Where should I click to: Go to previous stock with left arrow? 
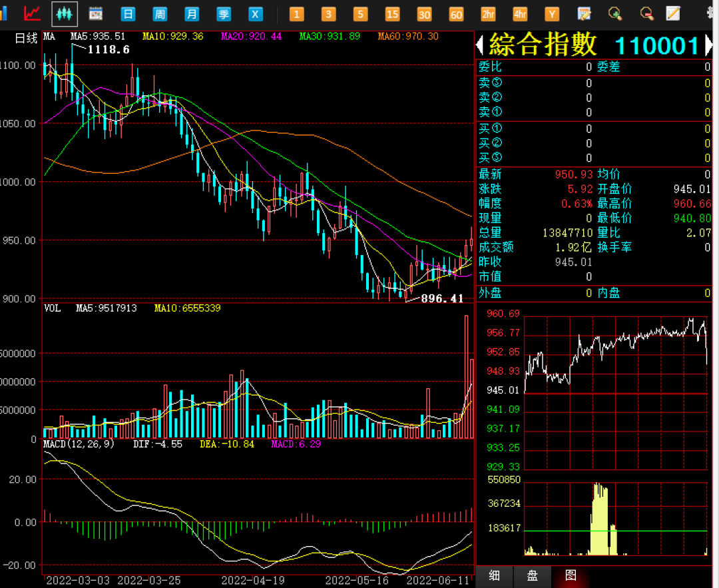pos(480,45)
